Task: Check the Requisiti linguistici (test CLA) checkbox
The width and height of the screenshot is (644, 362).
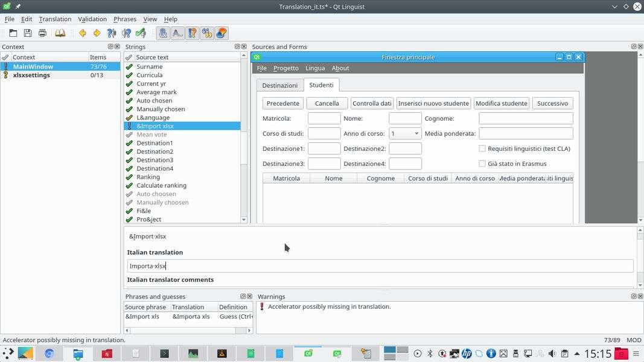Action: pyautogui.click(x=482, y=148)
